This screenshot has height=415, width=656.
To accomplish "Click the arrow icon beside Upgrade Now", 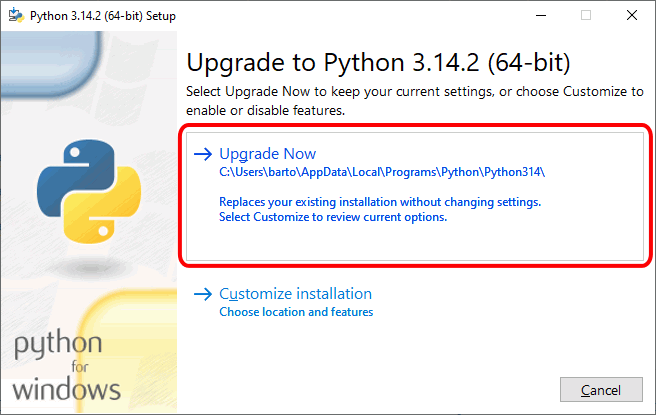I will (203, 154).
